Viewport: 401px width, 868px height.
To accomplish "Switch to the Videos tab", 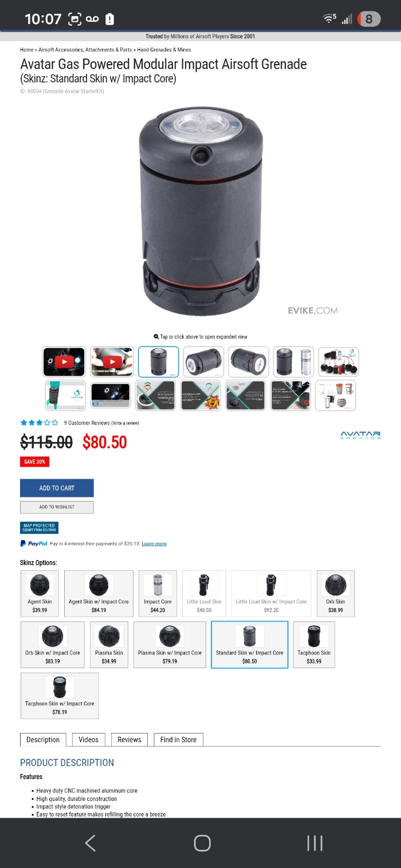I will 88,740.
